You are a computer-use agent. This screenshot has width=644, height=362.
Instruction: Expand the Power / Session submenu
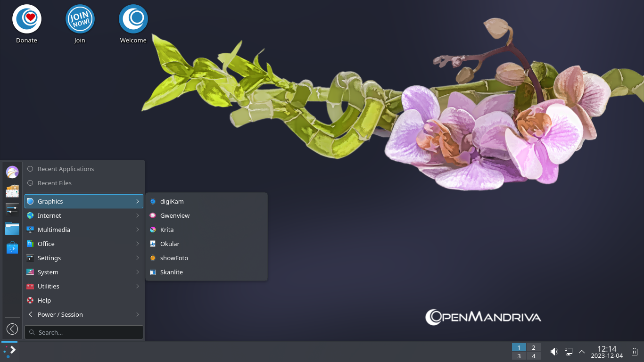84,314
